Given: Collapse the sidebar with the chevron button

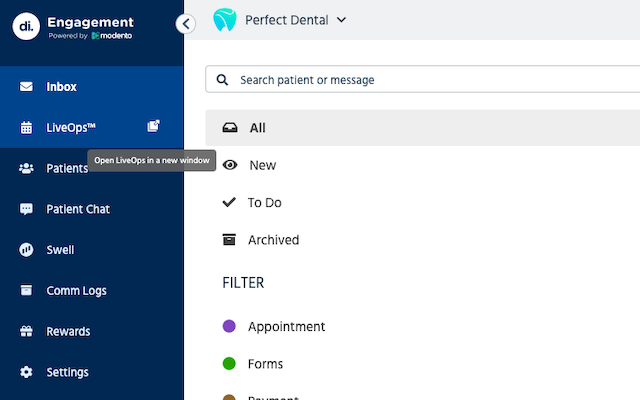Looking at the screenshot, I should pyautogui.click(x=186, y=24).
